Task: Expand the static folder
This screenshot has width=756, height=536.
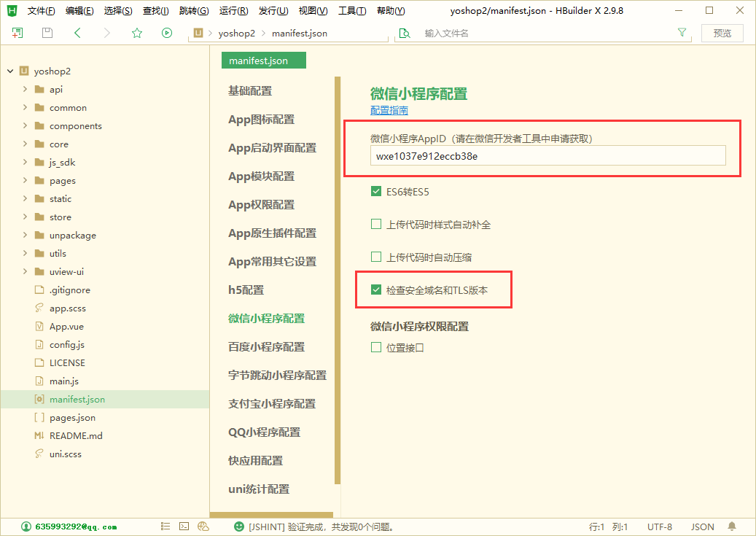Action: point(25,199)
